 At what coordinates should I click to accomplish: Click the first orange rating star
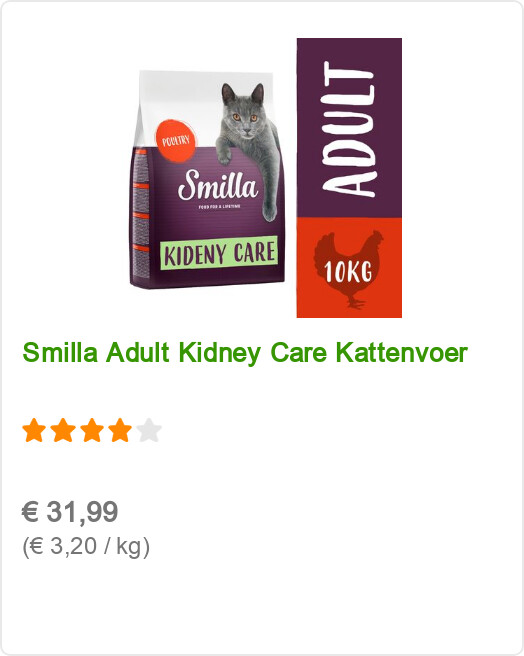point(34,430)
